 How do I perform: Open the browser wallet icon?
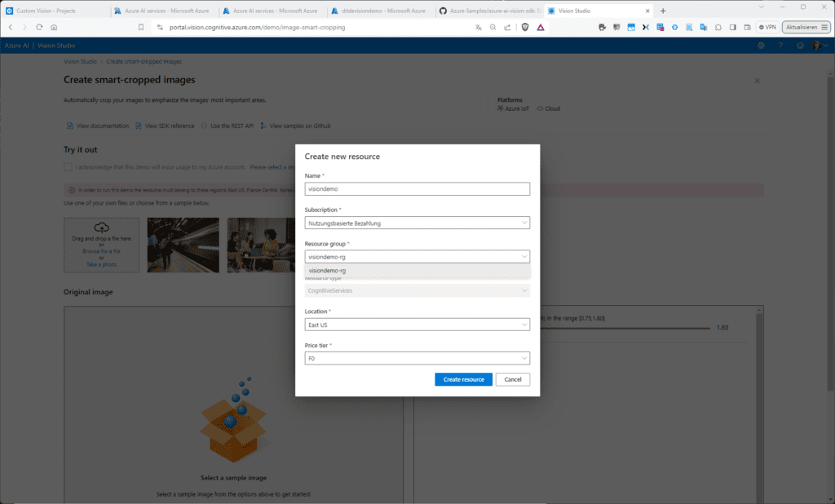(747, 27)
